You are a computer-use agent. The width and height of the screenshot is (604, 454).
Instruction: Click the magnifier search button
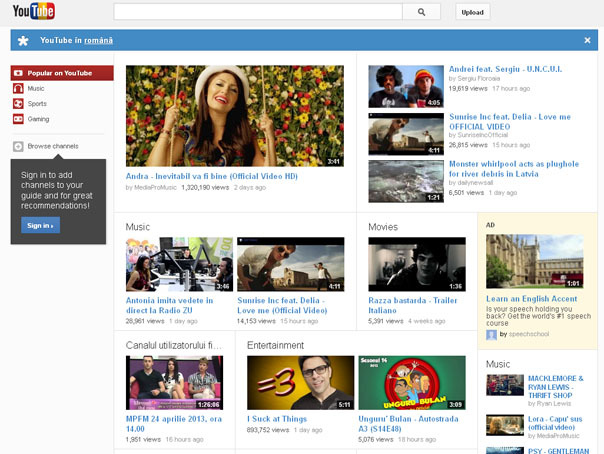point(421,12)
